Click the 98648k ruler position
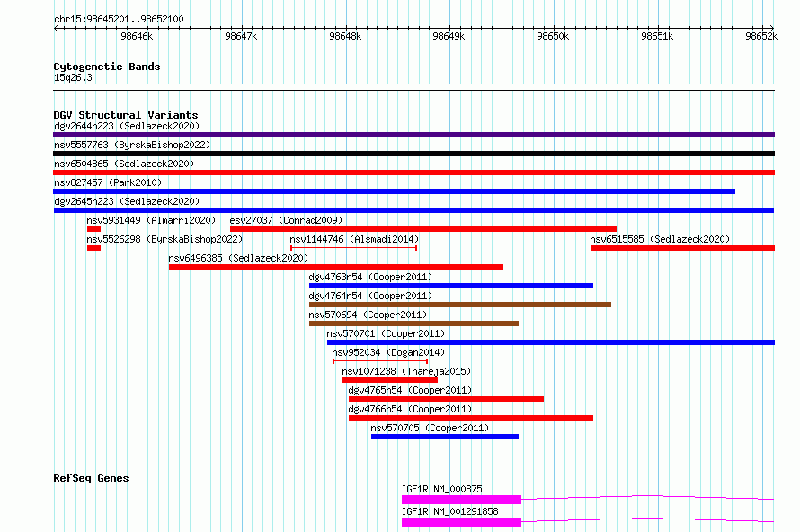 tap(345, 36)
